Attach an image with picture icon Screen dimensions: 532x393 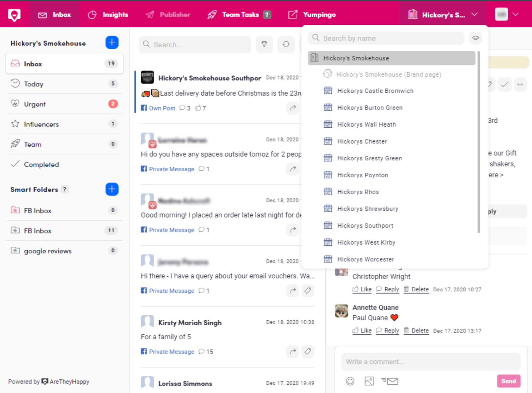coord(369,381)
